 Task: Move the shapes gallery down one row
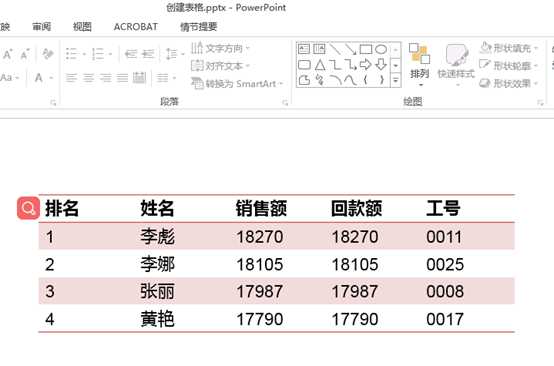(396, 65)
